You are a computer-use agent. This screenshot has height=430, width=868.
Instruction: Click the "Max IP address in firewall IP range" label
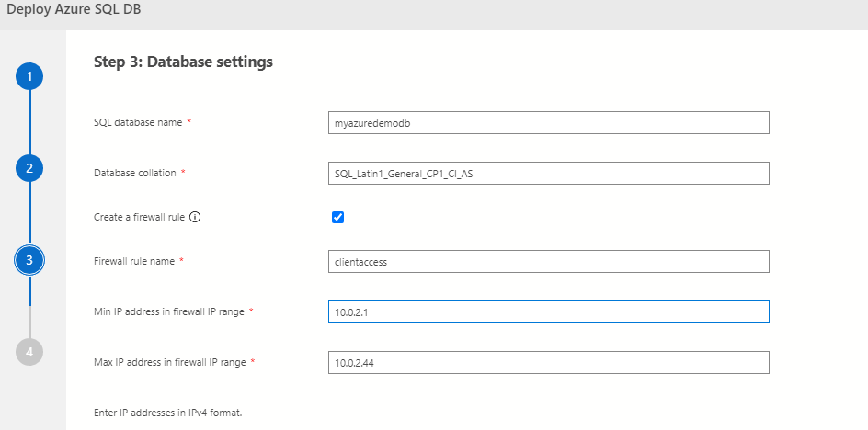click(x=170, y=363)
